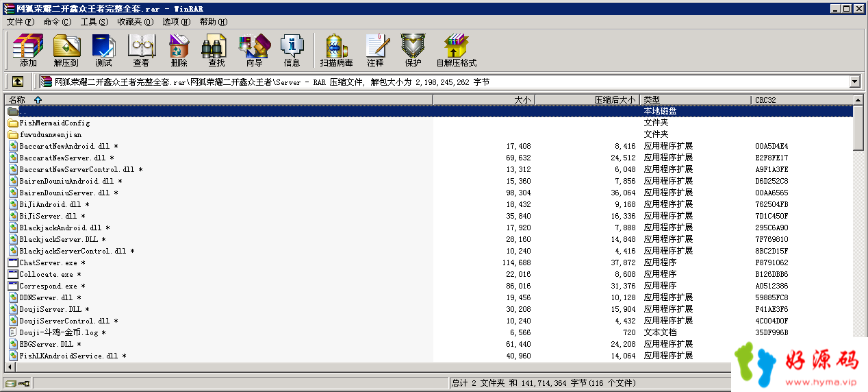Image resolution: width=868 pixels, height=392 pixels.
Task: Click CRC value F8791062 of ChatServer.exe
Action: 771,262
